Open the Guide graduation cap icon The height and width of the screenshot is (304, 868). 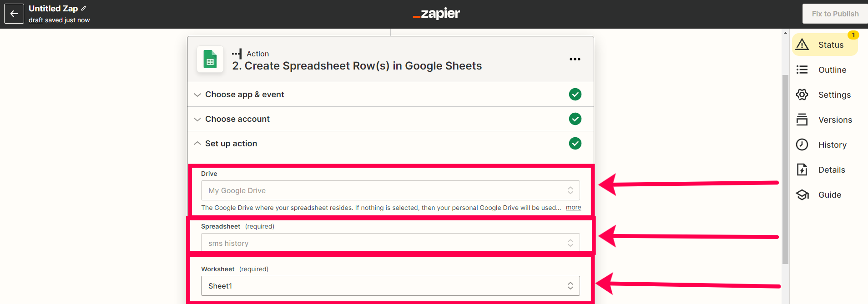click(x=802, y=194)
